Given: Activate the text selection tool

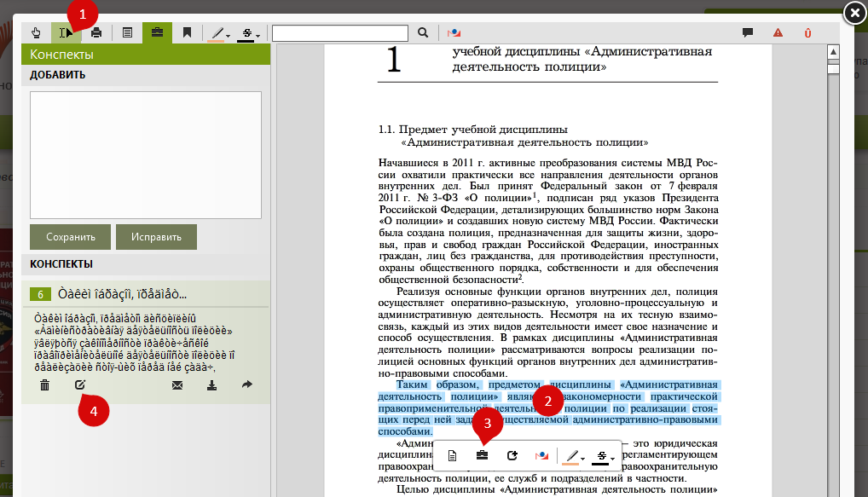Looking at the screenshot, I should [66, 33].
